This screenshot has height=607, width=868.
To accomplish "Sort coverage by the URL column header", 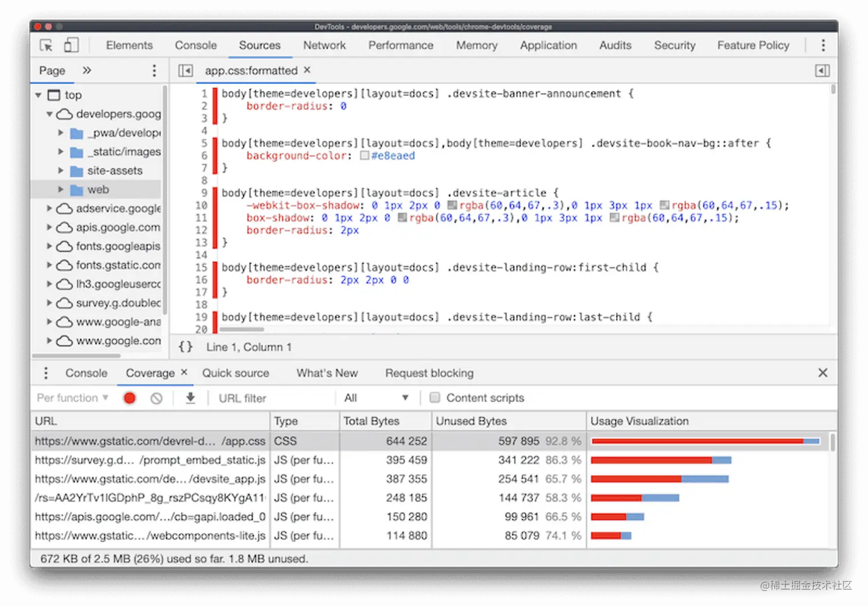I will coord(150,421).
